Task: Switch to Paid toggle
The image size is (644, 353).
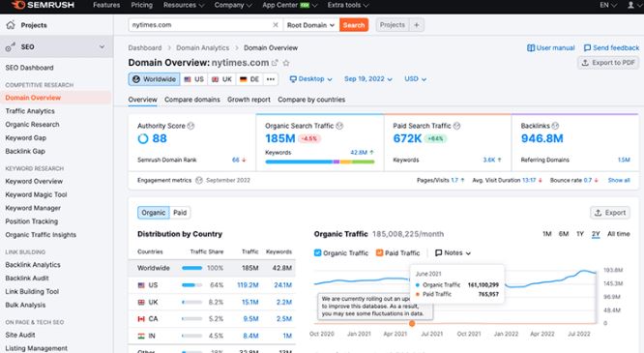Action: (180, 213)
